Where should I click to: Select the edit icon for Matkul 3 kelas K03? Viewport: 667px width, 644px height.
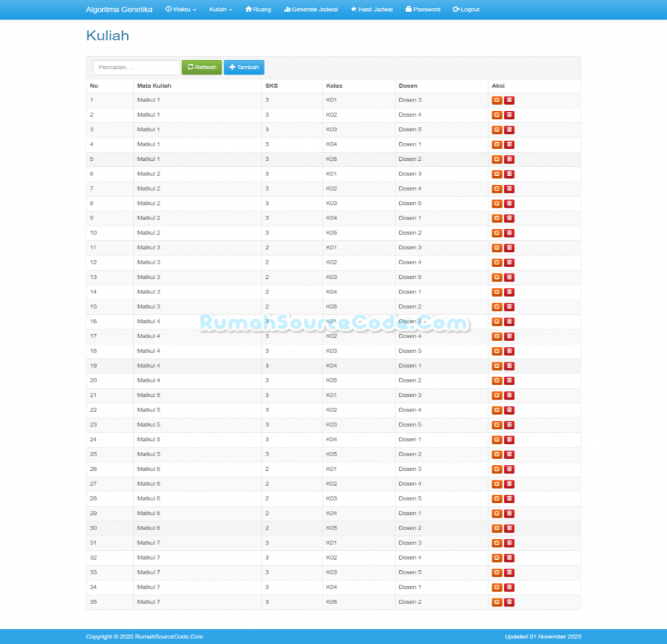[x=496, y=277]
